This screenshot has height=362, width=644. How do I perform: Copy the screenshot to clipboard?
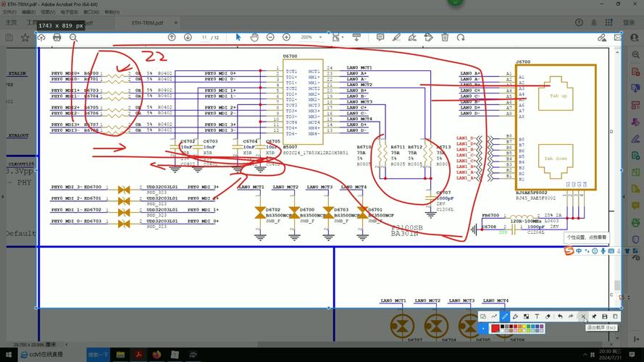(616, 316)
